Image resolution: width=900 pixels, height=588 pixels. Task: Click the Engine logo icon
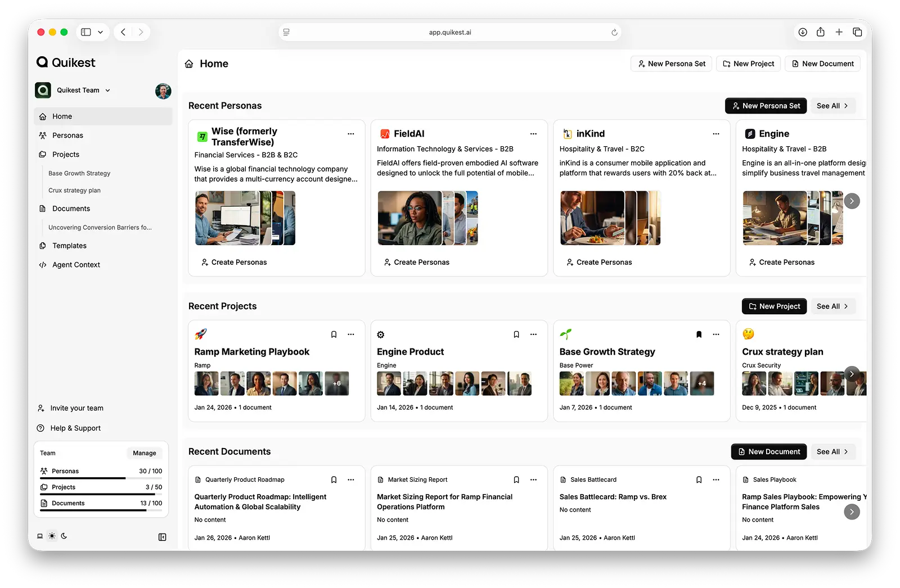pos(750,134)
